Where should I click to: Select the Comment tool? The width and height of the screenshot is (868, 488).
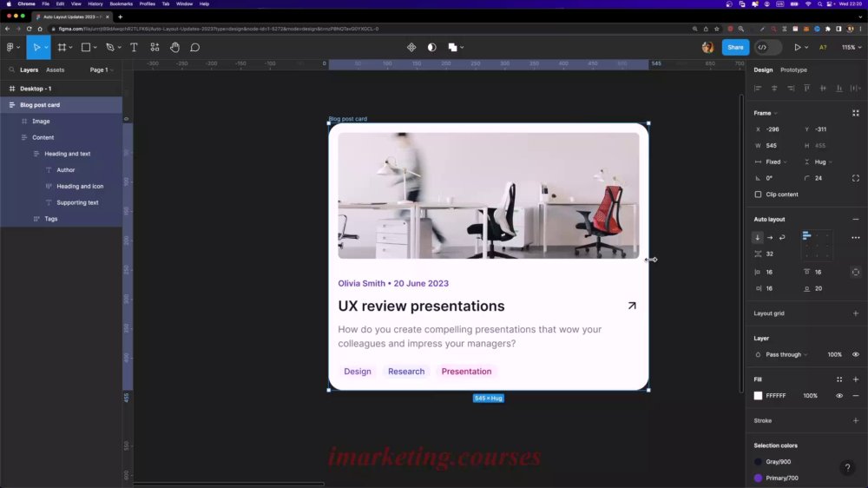tap(194, 48)
